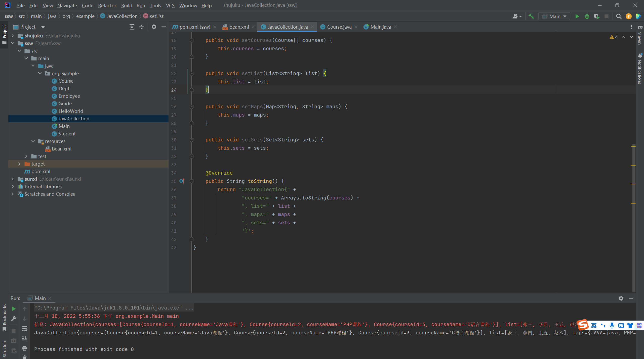Click the Build project hammer icon
644x359 pixels.
[x=531, y=16]
